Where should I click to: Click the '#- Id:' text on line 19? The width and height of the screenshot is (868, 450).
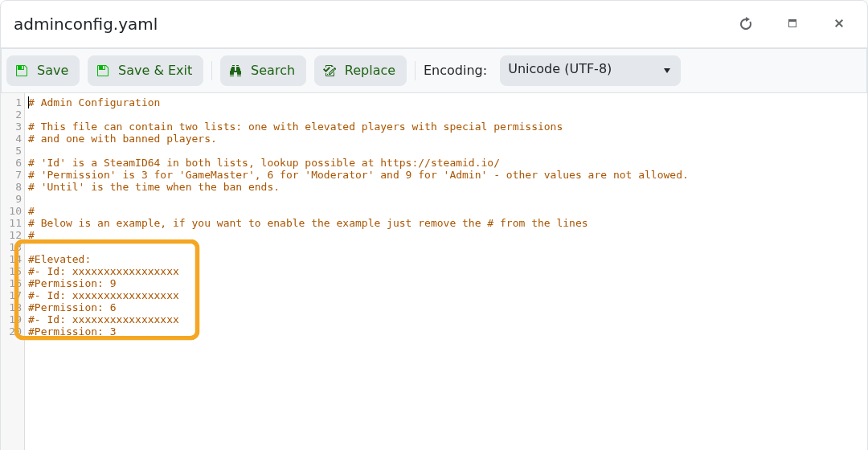47,319
